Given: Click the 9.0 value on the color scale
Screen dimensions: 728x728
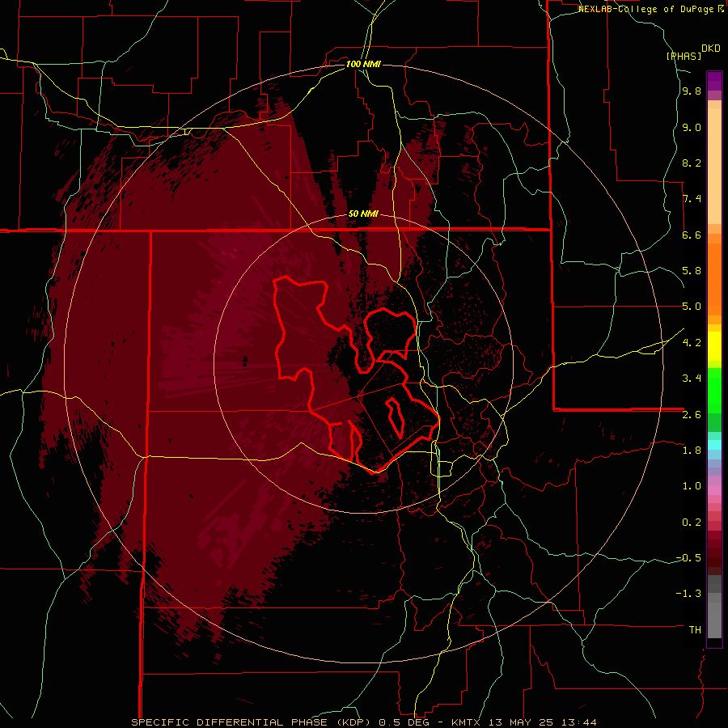Looking at the screenshot, I should (692, 127).
